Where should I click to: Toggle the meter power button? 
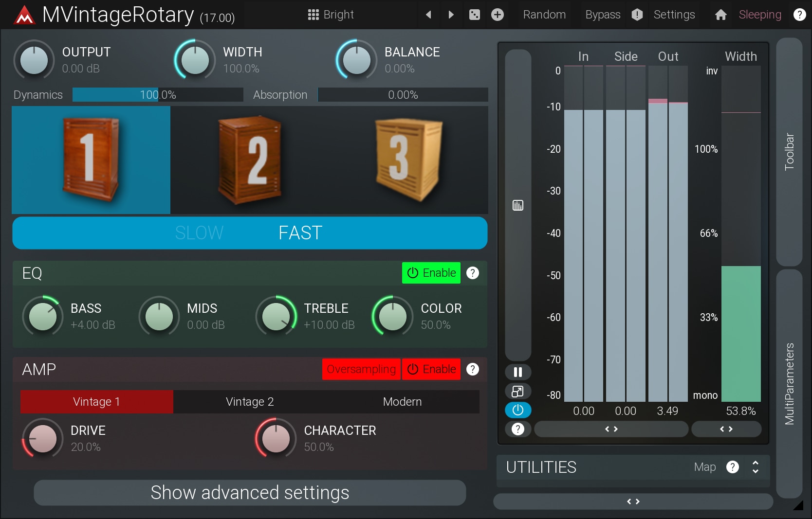click(517, 410)
